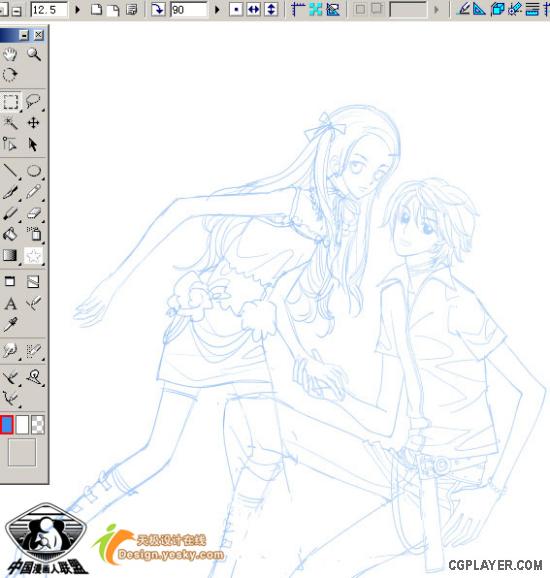The width and height of the screenshot is (550, 578).
Task: Select the Rotate canvas tool
Action: [x=10, y=75]
